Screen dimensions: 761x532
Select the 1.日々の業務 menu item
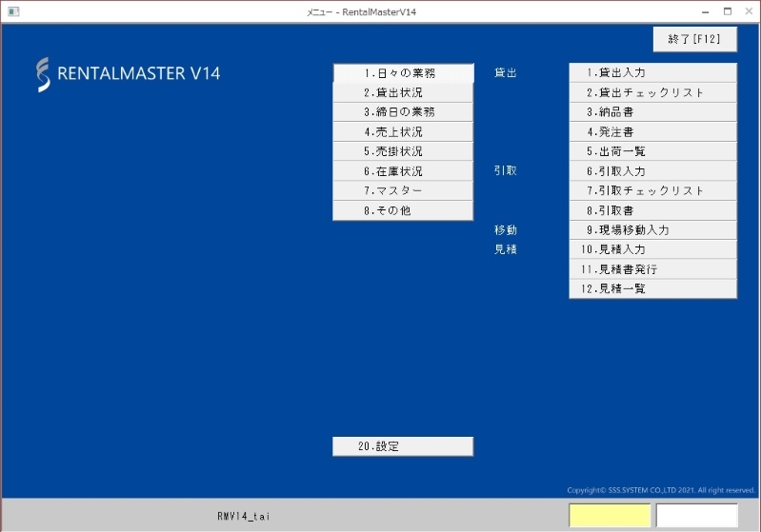pyautogui.click(x=403, y=73)
